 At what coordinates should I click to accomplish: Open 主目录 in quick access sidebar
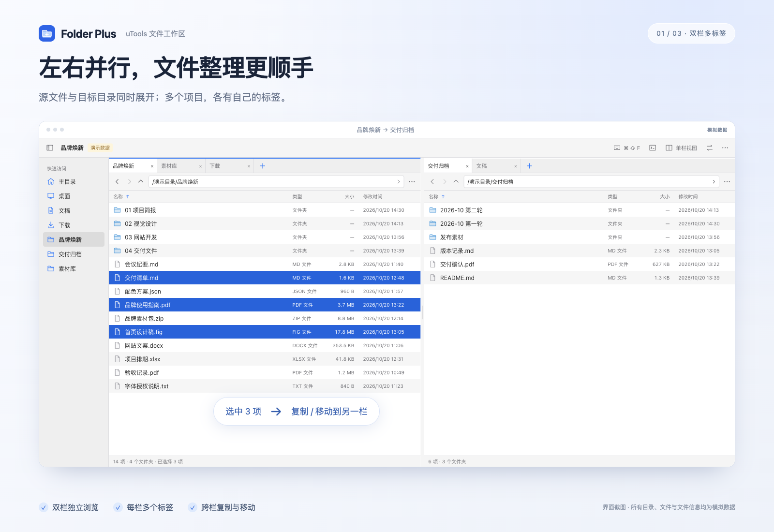coord(74,182)
